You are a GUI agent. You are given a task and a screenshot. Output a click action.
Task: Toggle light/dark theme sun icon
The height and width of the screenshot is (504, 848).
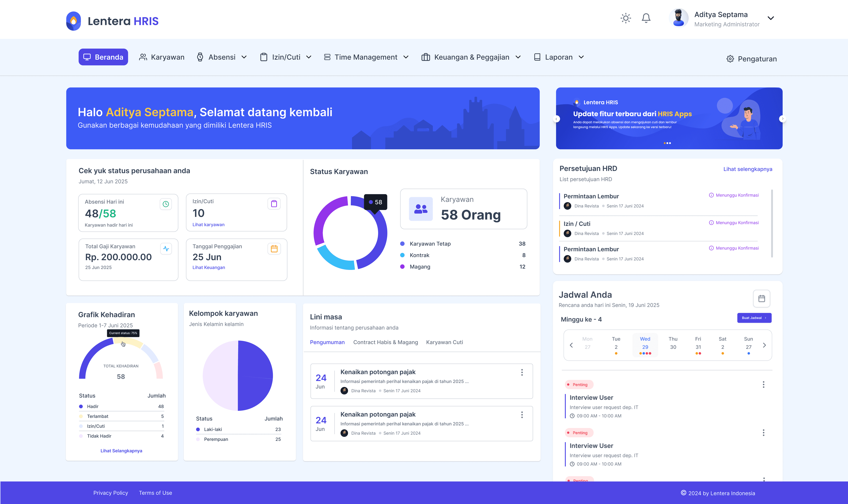pos(625,18)
